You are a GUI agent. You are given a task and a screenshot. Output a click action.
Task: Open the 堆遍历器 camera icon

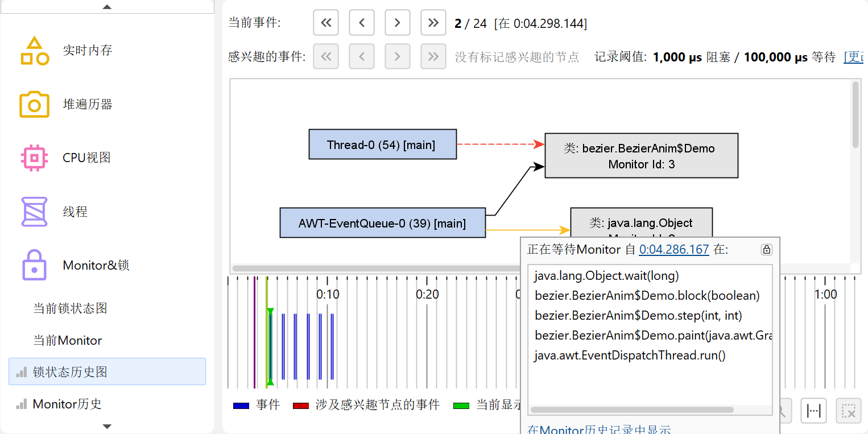tap(34, 105)
